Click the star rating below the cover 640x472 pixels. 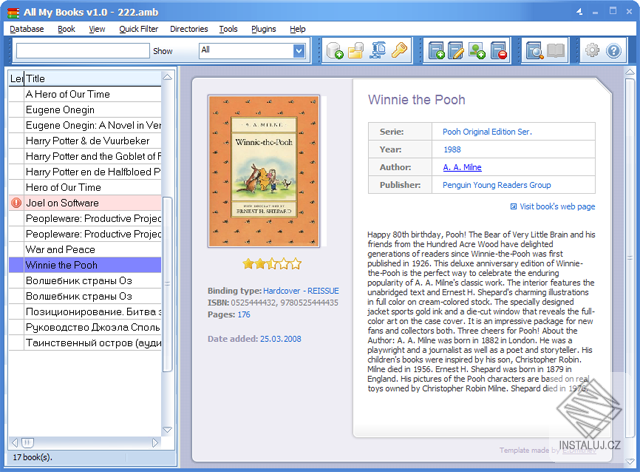coord(272,264)
